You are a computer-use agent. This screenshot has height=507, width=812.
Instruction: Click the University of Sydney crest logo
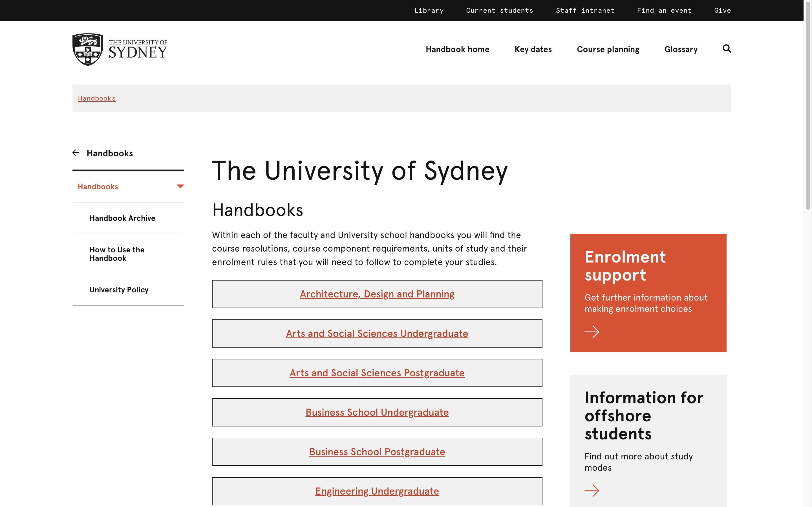[88, 49]
